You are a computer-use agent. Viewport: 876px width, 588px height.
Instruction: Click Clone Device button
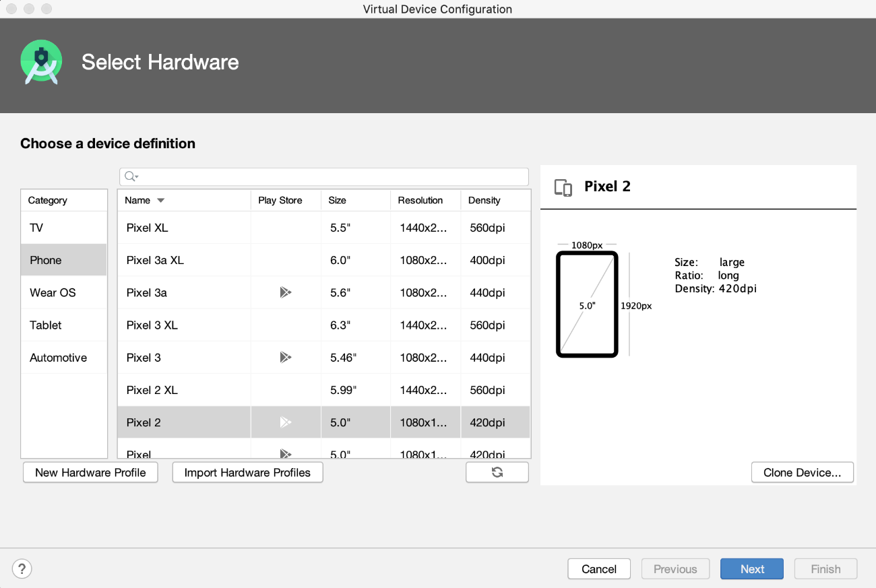click(x=802, y=472)
